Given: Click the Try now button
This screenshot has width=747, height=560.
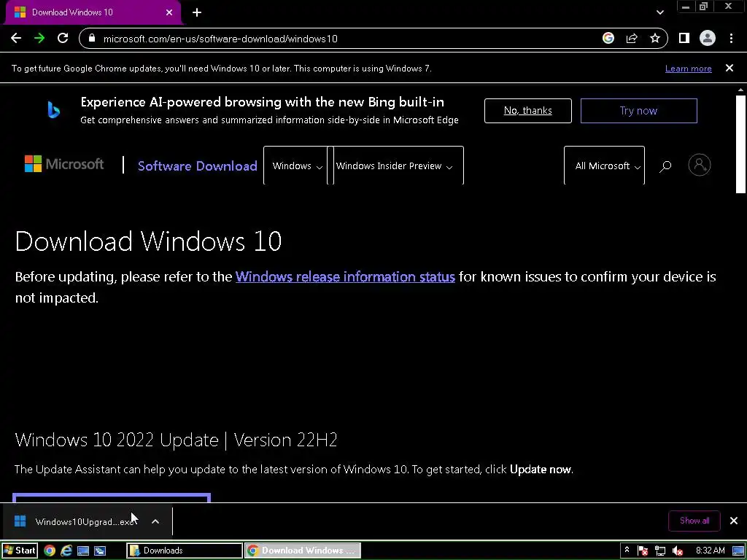Looking at the screenshot, I should (638, 111).
